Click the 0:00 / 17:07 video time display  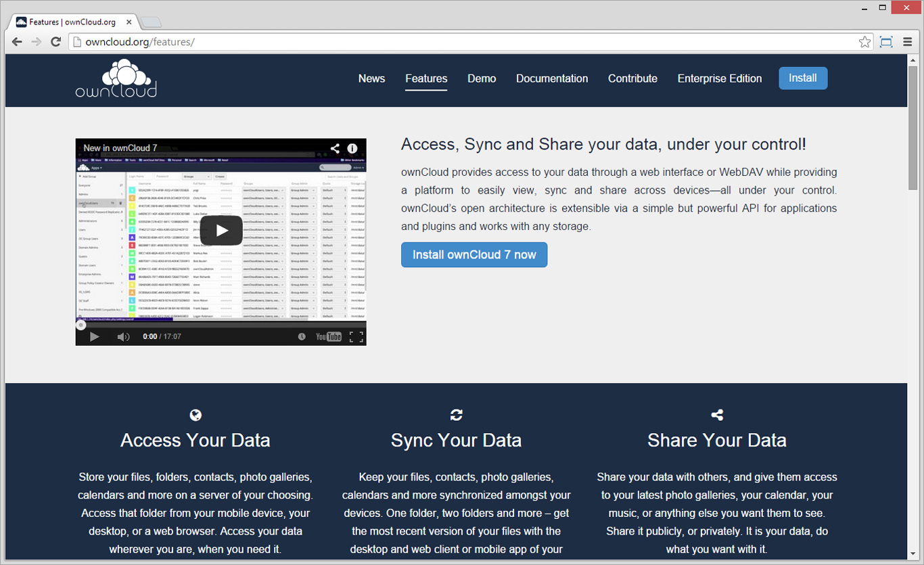(x=162, y=336)
